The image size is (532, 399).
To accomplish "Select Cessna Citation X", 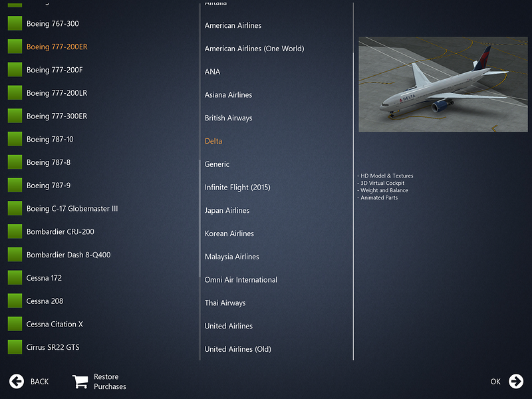I will (x=55, y=324).
